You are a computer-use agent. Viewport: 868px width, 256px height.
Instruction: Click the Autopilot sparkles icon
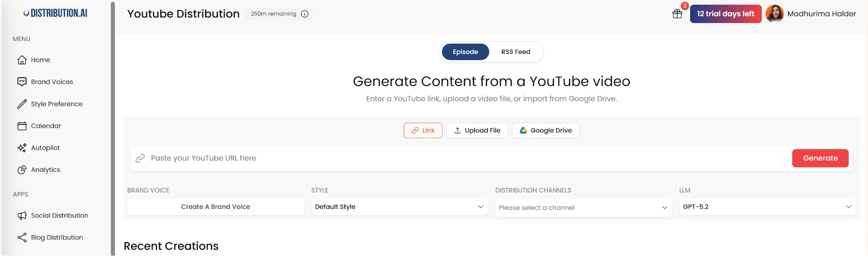click(x=22, y=148)
